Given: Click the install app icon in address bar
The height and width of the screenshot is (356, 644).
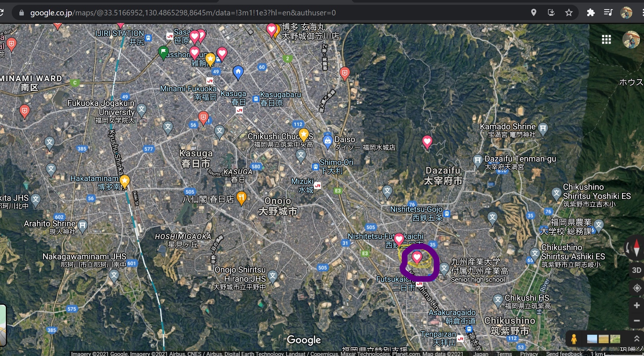Looking at the screenshot, I should pos(551,13).
